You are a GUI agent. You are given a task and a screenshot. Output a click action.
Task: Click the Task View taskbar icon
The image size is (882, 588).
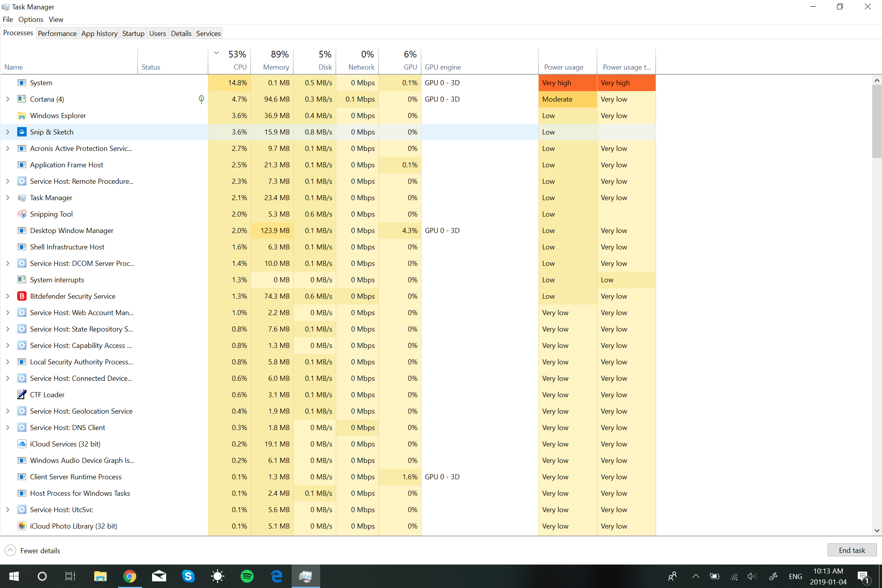point(70,576)
